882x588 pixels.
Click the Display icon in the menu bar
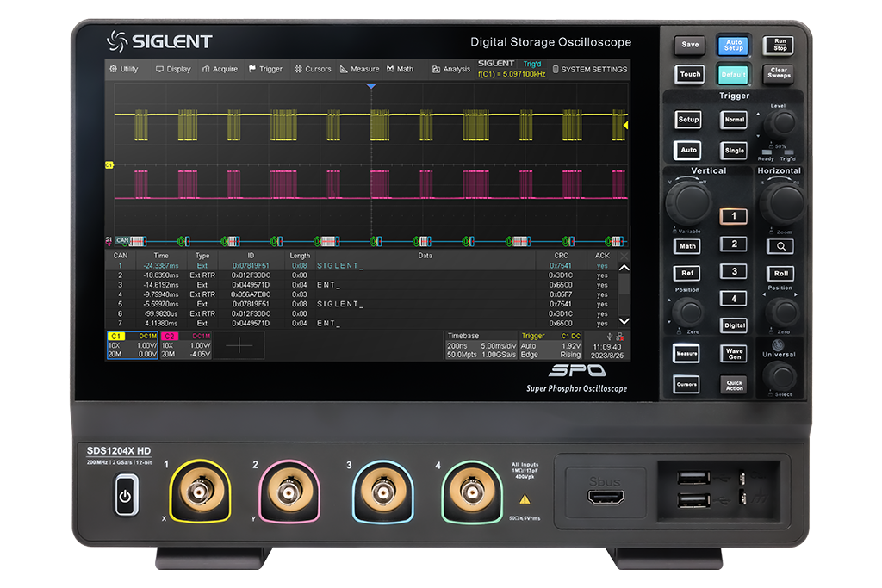[159, 70]
